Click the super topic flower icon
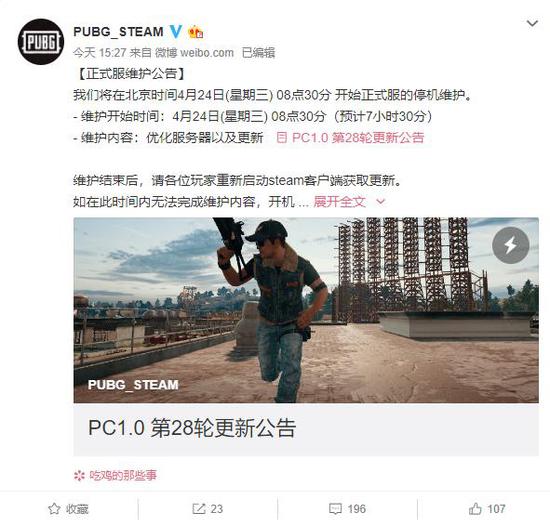Viewport: 550px width, 526px height. 80,476
